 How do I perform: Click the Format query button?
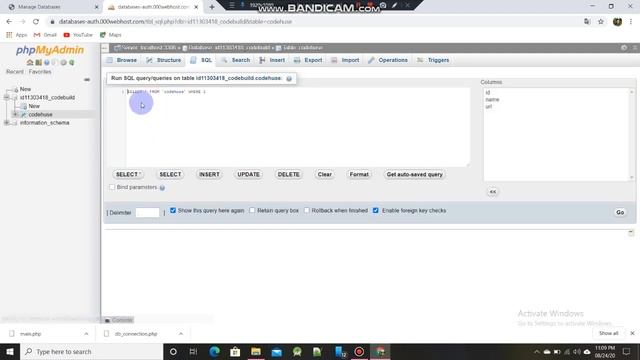pyautogui.click(x=359, y=175)
